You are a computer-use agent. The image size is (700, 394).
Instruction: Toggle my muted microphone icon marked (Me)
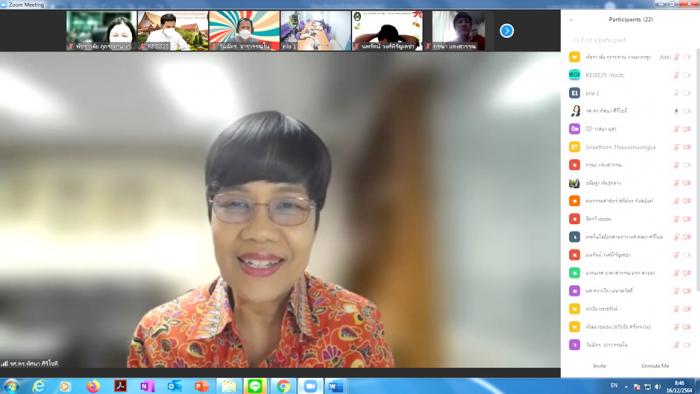pyautogui.click(x=676, y=57)
